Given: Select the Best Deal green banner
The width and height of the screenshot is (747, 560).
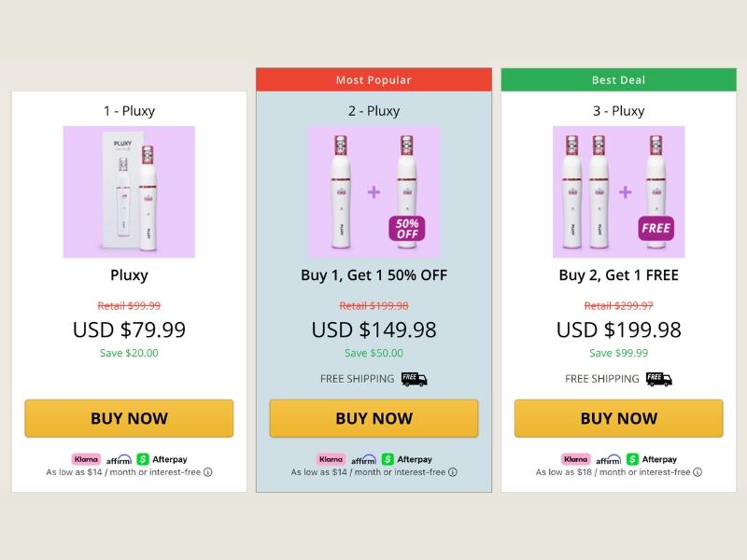Looking at the screenshot, I should pyautogui.click(x=619, y=79).
